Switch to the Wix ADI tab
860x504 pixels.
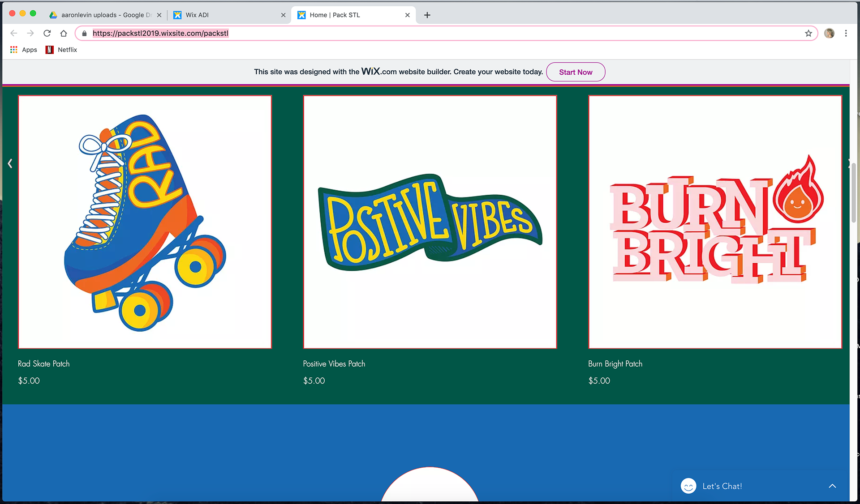(x=229, y=15)
